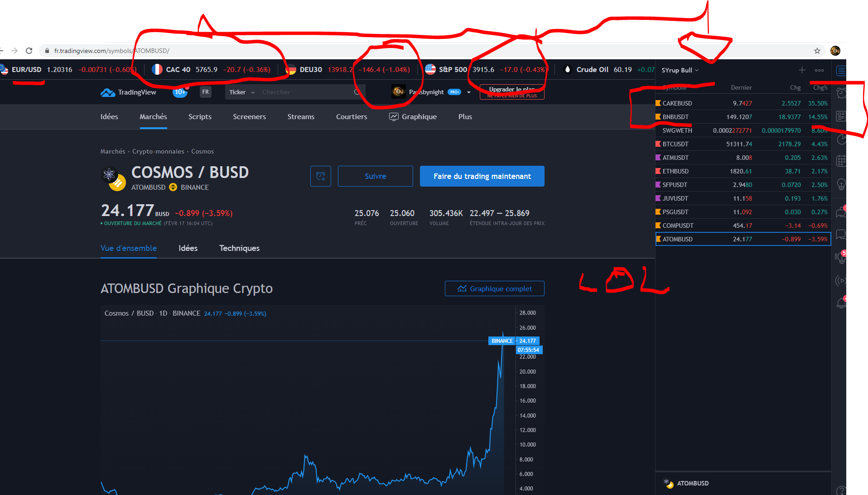Open the Ideas lightbulb sidebar panel
Image resolution: width=868 pixels, height=495 pixels.
pyautogui.click(x=841, y=184)
